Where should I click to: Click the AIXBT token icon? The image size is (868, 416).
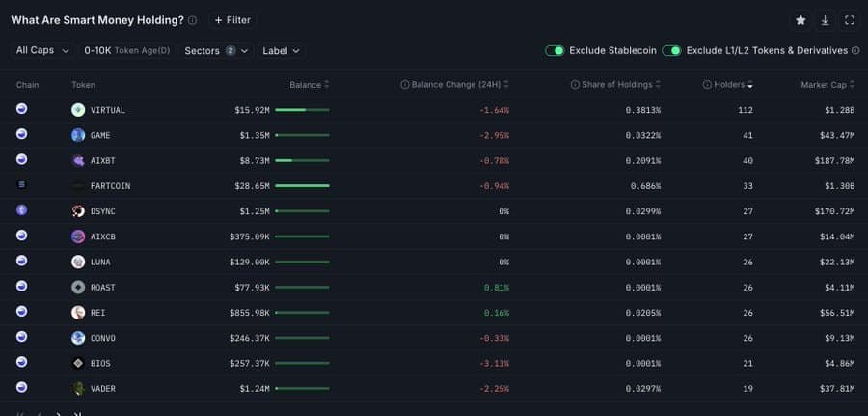78,160
